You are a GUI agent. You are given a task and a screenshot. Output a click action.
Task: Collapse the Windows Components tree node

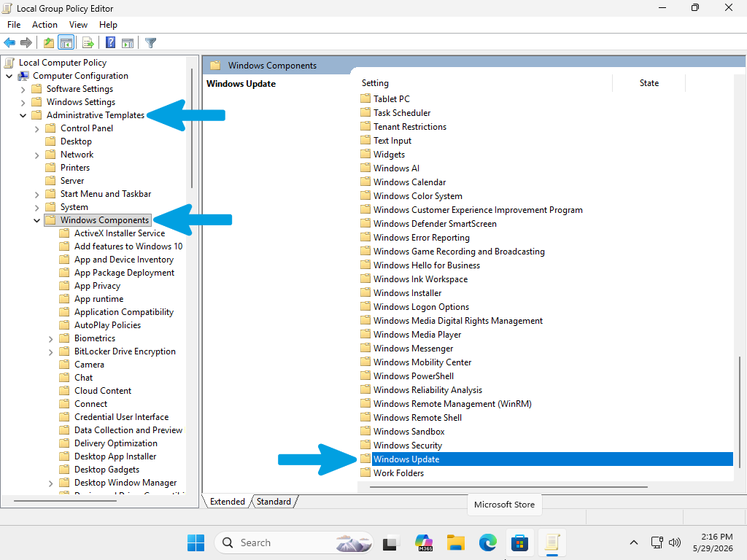pyautogui.click(x=36, y=220)
